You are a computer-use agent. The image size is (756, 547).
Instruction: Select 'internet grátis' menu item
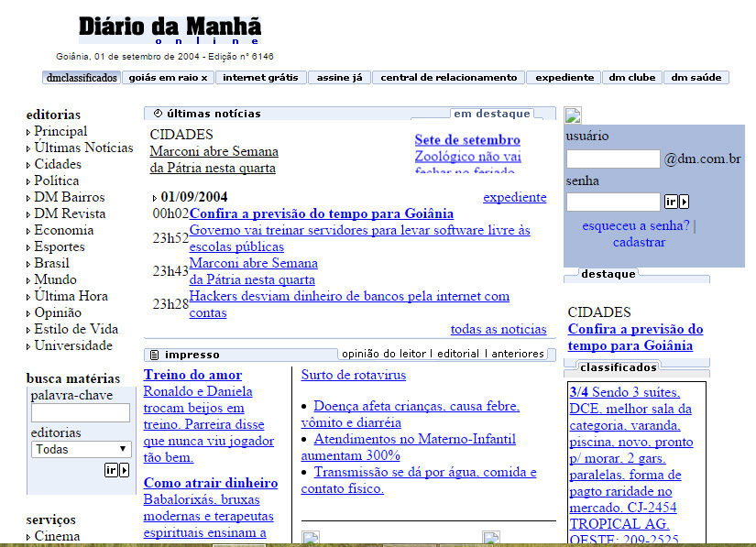click(260, 78)
